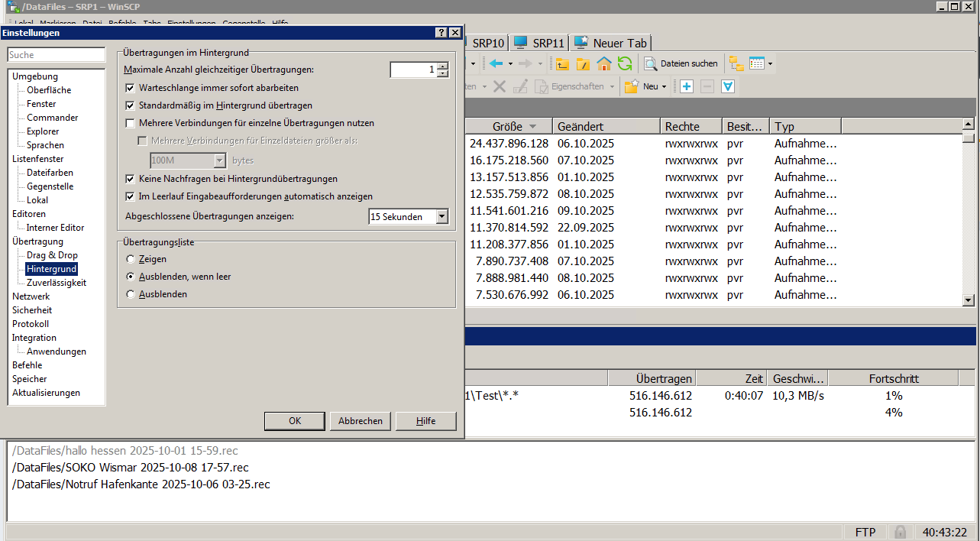
Task: Click the back navigation arrow icon
Action: coord(496,64)
